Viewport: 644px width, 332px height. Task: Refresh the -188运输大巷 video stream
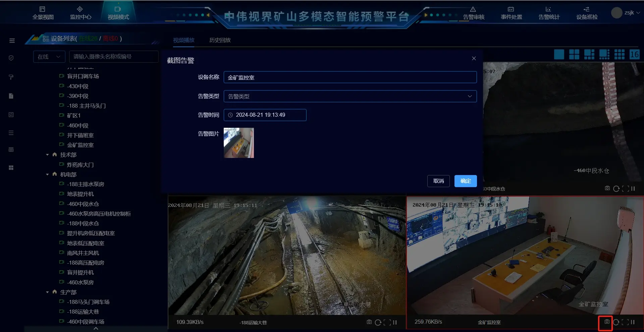coord(378,322)
